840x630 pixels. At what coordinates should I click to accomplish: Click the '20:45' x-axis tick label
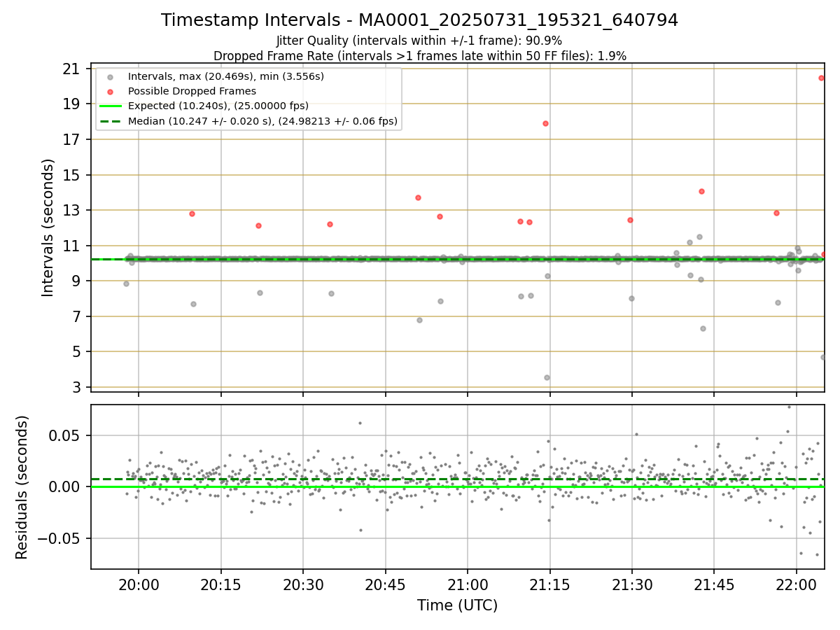point(386,584)
